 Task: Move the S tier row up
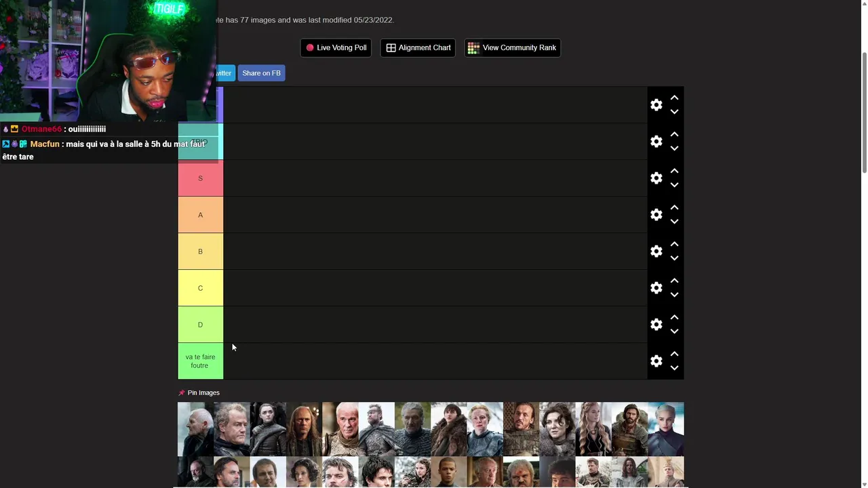tap(674, 171)
